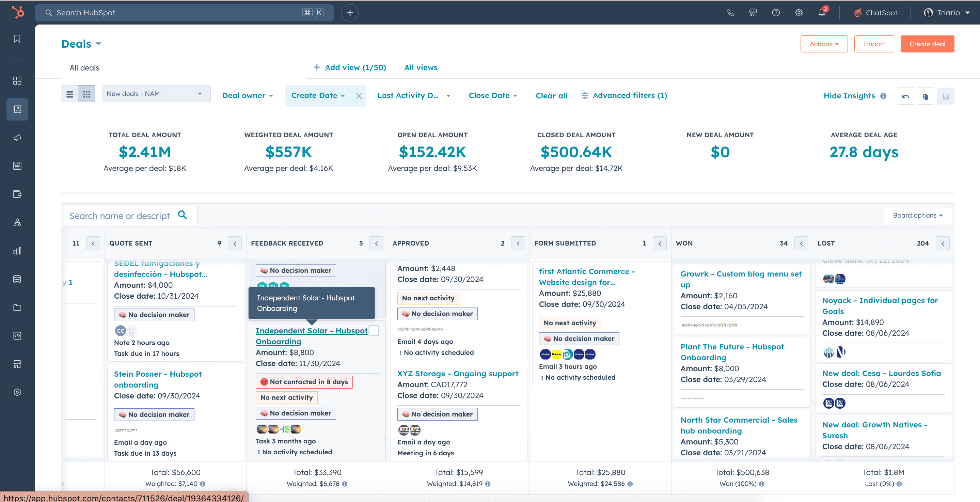
Task: Expand the Last Activity Date filter
Action: pos(414,95)
